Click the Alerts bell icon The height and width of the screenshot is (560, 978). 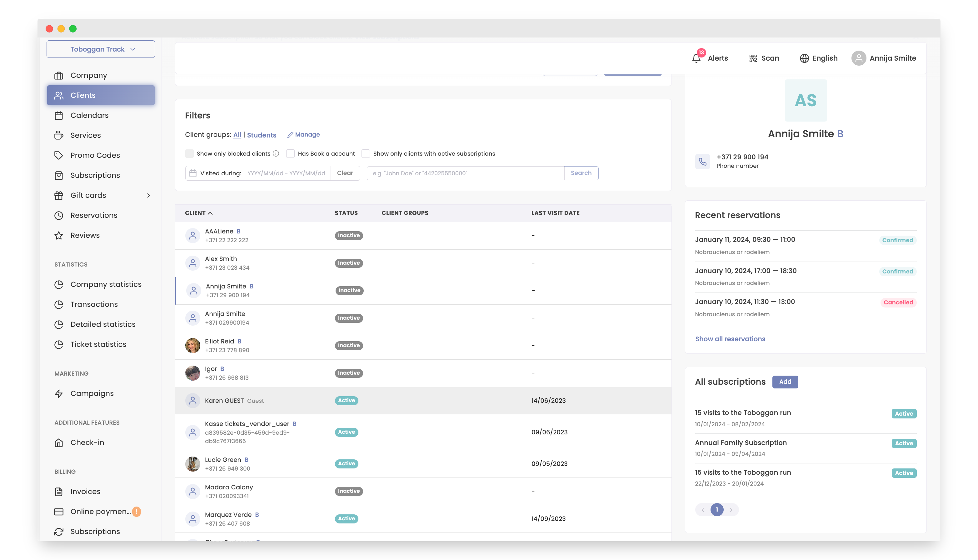click(x=696, y=58)
